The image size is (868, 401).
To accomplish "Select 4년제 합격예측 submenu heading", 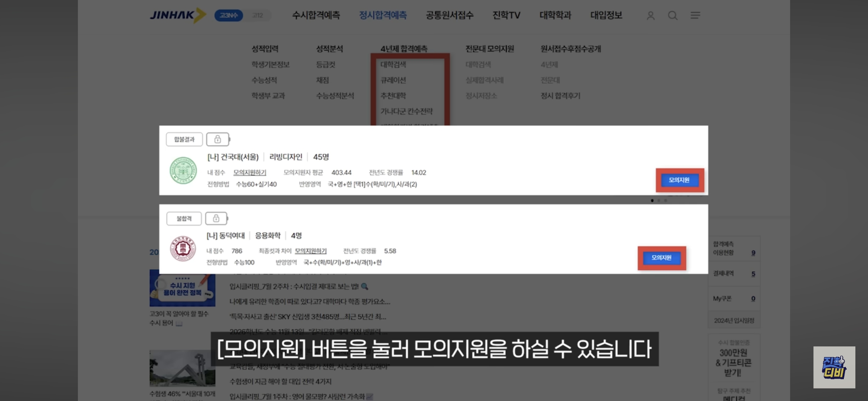I will pos(404,49).
